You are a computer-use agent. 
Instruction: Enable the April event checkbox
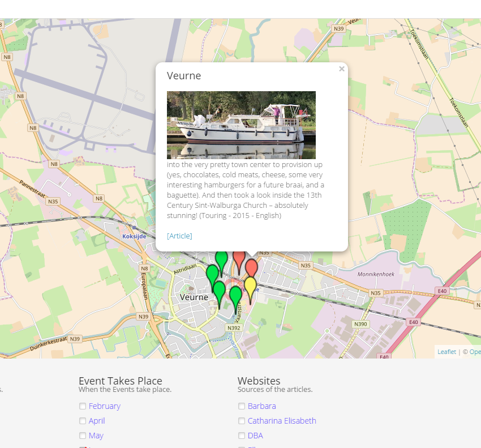83,421
